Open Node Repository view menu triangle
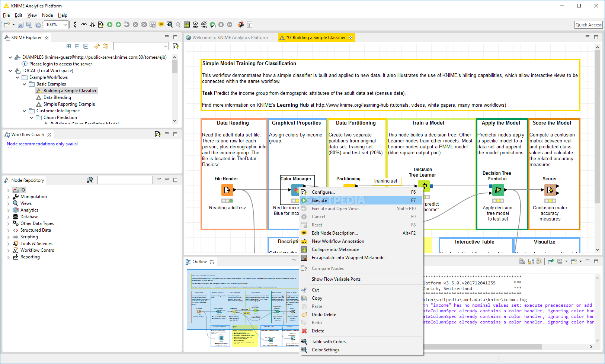The width and height of the screenshot is (605, 364). (x=159, y=179)
